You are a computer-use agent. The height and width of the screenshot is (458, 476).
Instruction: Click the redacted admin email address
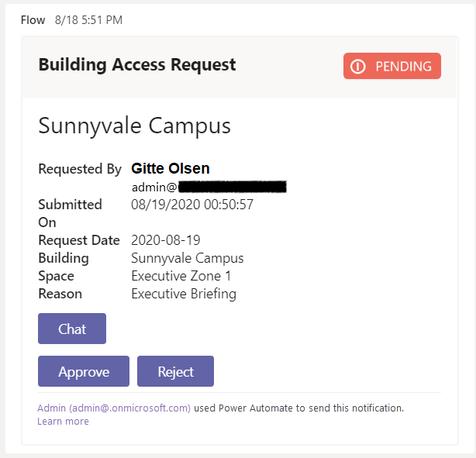coord(209,186)
